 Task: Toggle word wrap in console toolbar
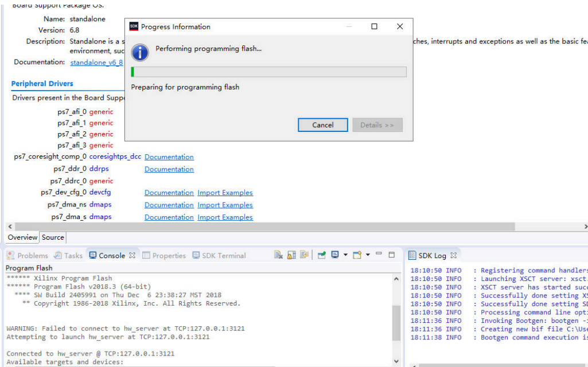pyautogui.click(x=304, y=255)
